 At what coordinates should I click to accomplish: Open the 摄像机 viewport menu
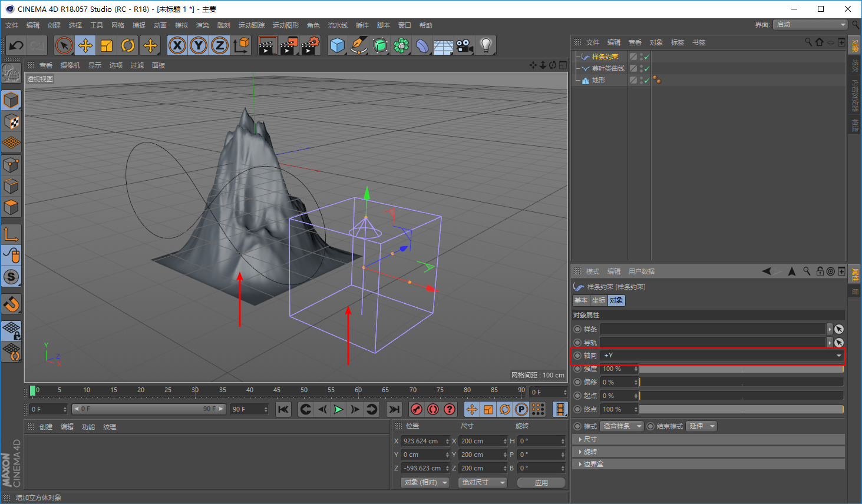tap(70, 65)
